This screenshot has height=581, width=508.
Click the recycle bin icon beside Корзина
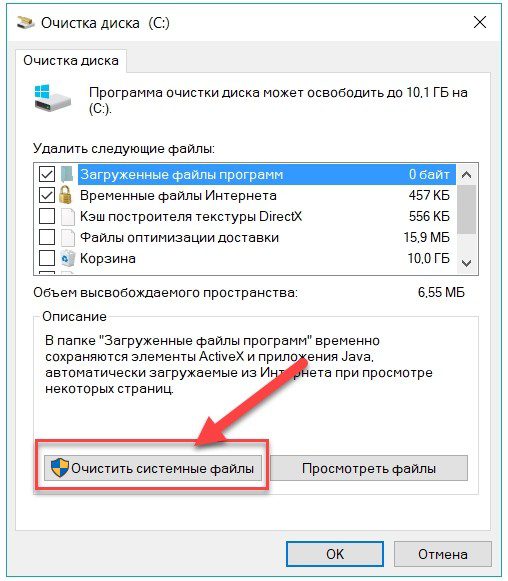67,258
